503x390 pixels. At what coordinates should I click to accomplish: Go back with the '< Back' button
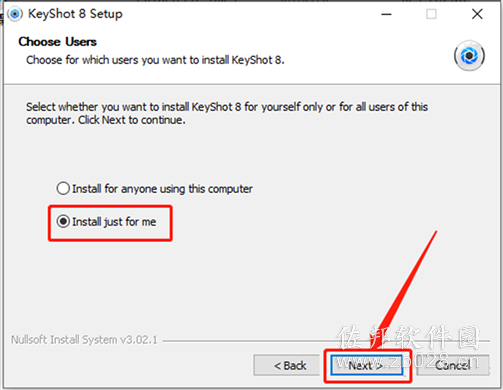(287, 365)
